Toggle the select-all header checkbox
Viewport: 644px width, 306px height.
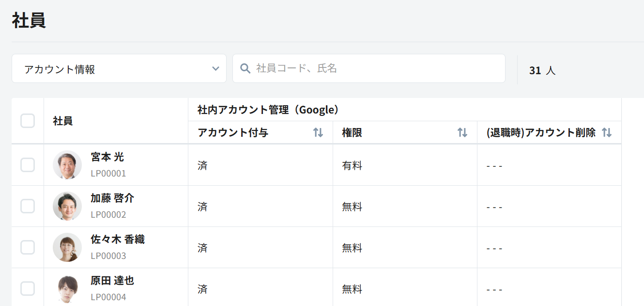(x=28, y=121)
